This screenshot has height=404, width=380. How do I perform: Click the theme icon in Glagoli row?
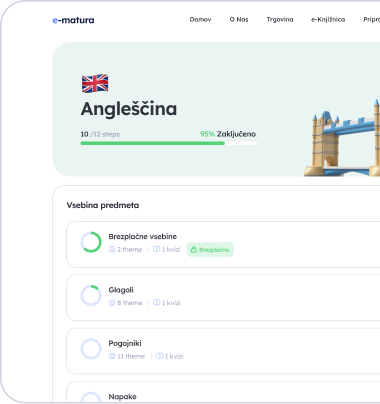pos(112,303)
